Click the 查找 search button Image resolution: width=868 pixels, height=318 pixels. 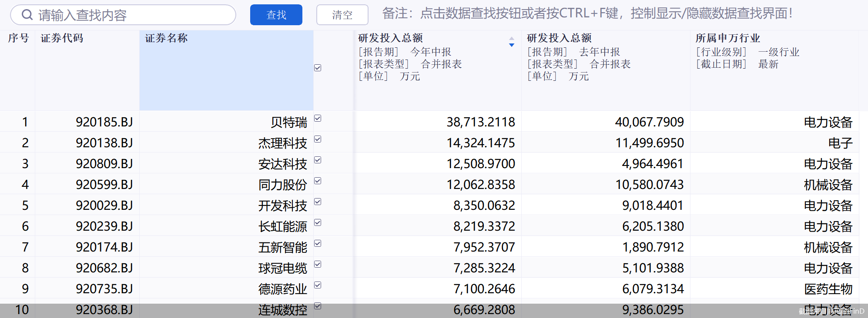pyautogui.click(x=276, y=15)
